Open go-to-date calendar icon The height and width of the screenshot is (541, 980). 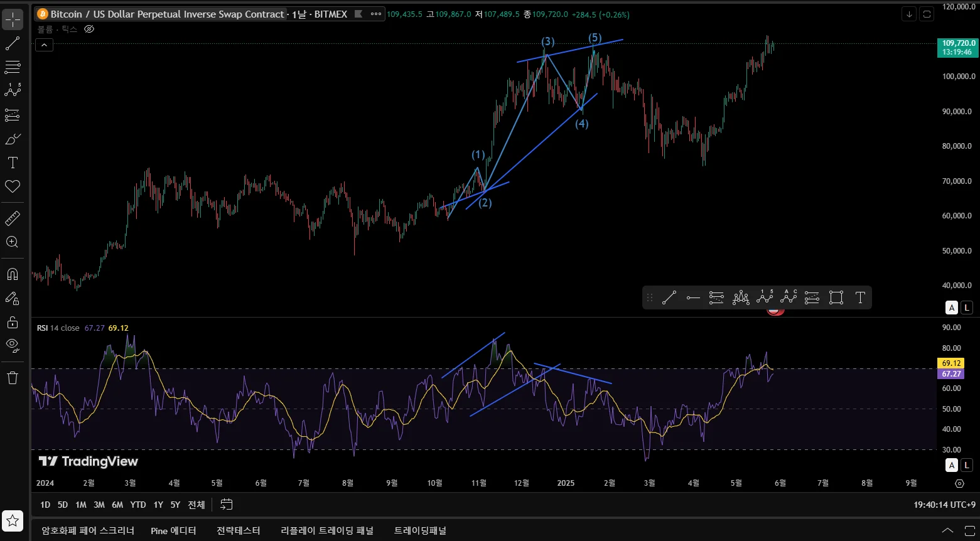pos(227,505)
